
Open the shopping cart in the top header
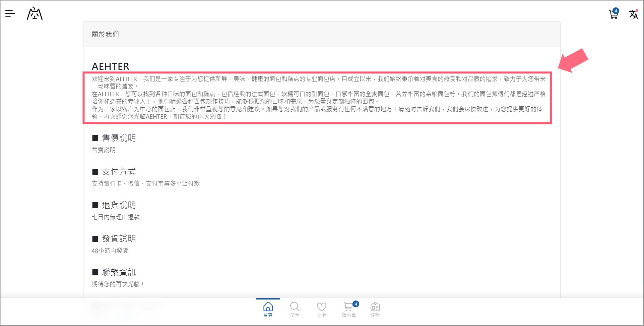coord(613,14)
